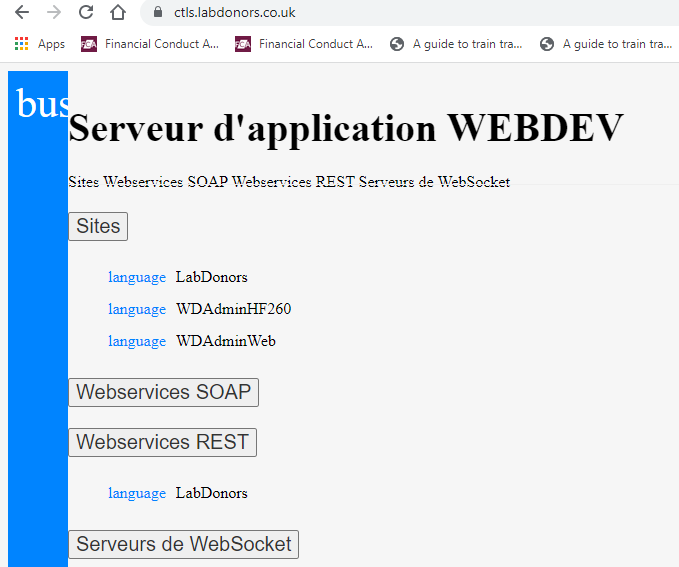679x567 pixels.
Task: Open second Financial Conduct A... bookmark
Action: tap(304, 44)
